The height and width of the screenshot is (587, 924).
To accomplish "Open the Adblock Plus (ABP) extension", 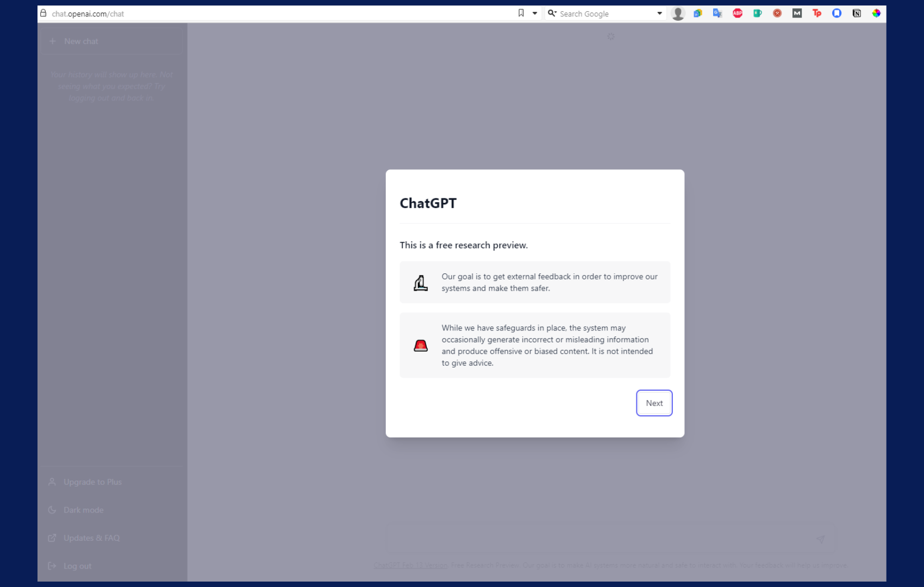I will click(738, 13).
